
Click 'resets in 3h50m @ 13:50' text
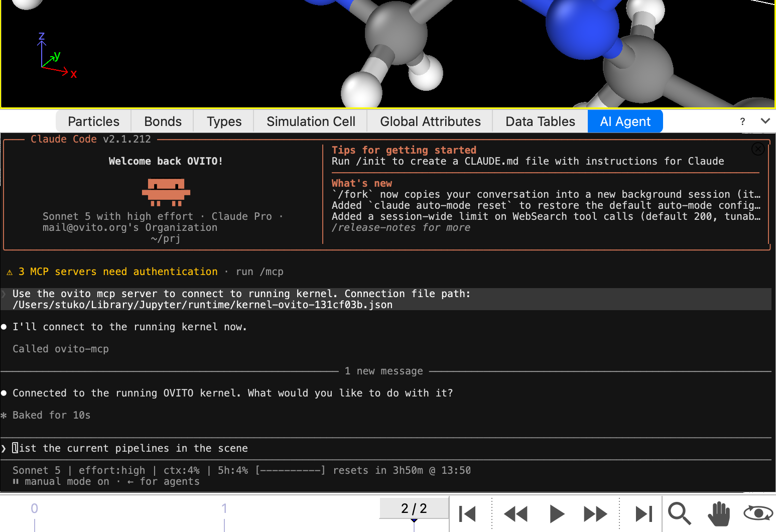(402, 470)
